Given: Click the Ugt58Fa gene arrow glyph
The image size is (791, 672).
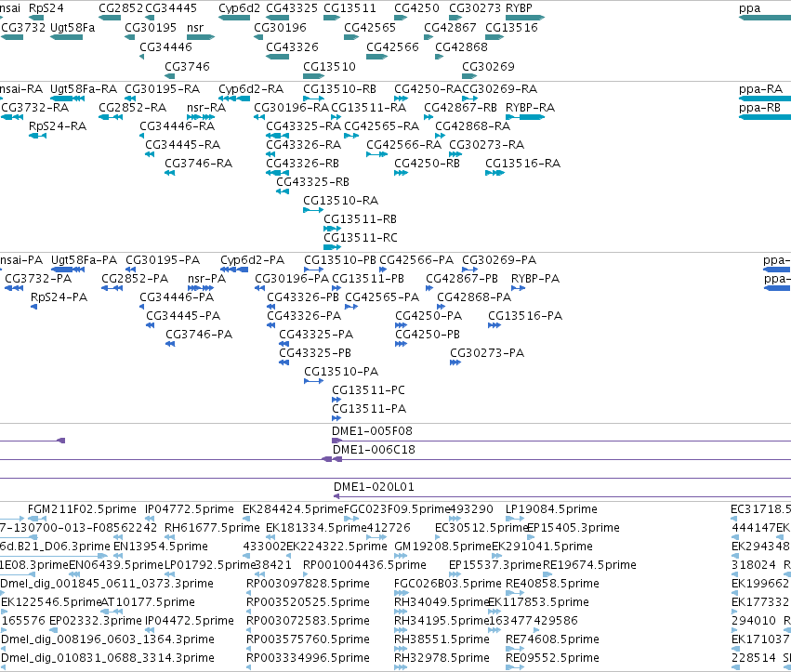Looking at the screenshot, I should (x=66, y=37).
